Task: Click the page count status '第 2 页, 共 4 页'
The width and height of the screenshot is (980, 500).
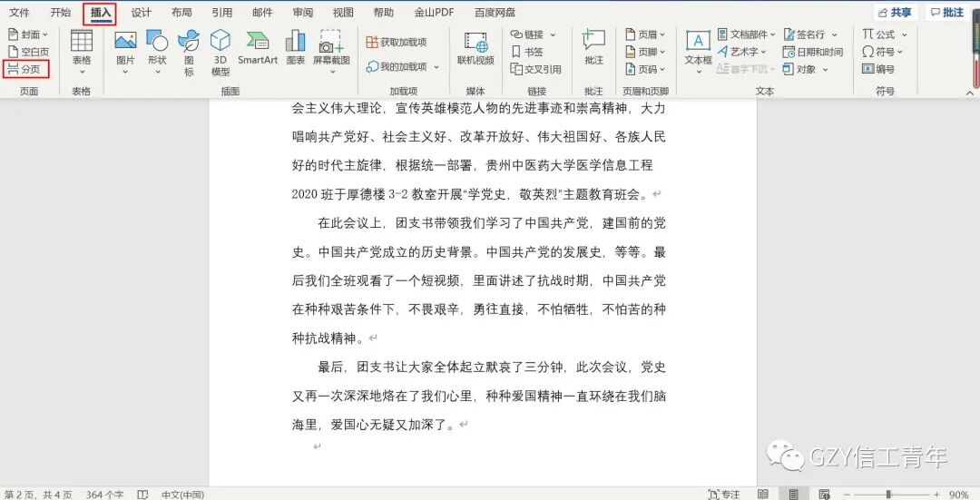Action: (x=38, y=495)
